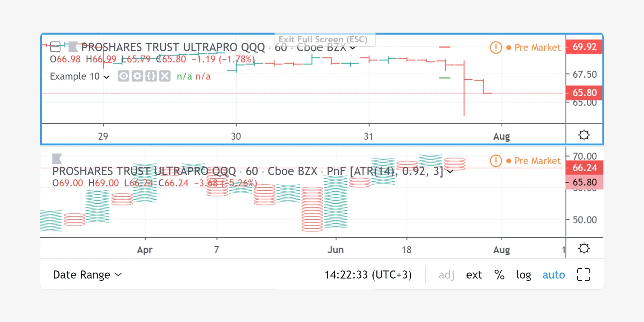Click the 67.50 price scale value
The height and width of the screenshot is (322, 644).
(585, 74)
